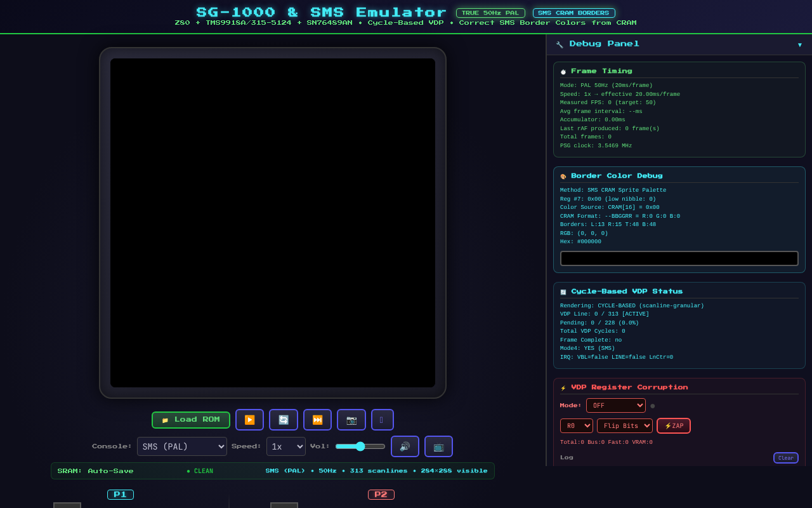Click the 'Measured FPS: 0 (target: 50)' line
The width and height of the screenshot is (812, 508).
coord(608,103)
